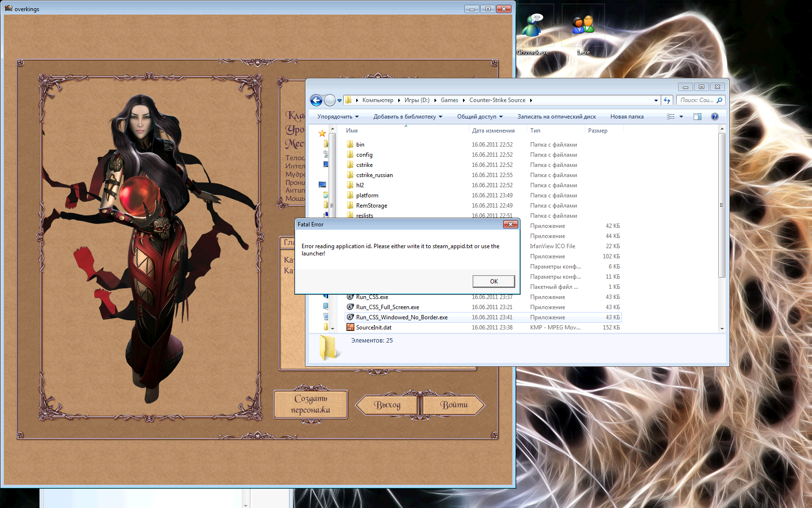
Task: Select the bin folder icon
Action: pos(350,144)
